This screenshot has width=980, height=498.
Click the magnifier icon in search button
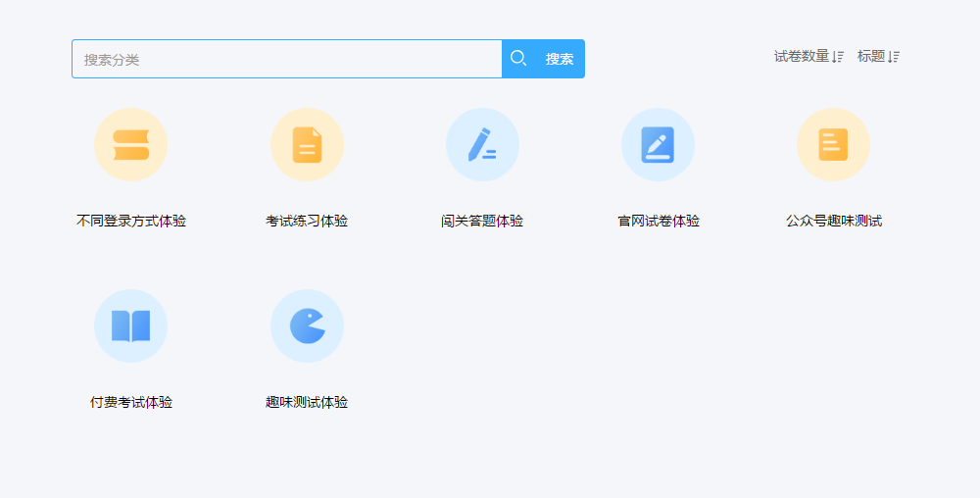(x=518, y=58)
